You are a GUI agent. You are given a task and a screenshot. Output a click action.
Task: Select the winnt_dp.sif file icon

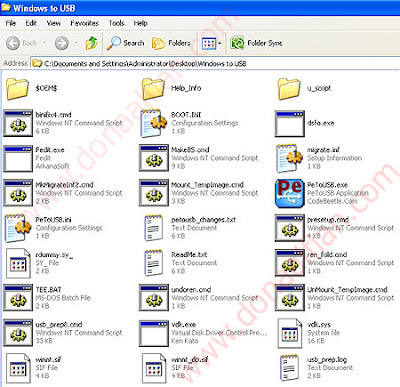click(154, 368)
